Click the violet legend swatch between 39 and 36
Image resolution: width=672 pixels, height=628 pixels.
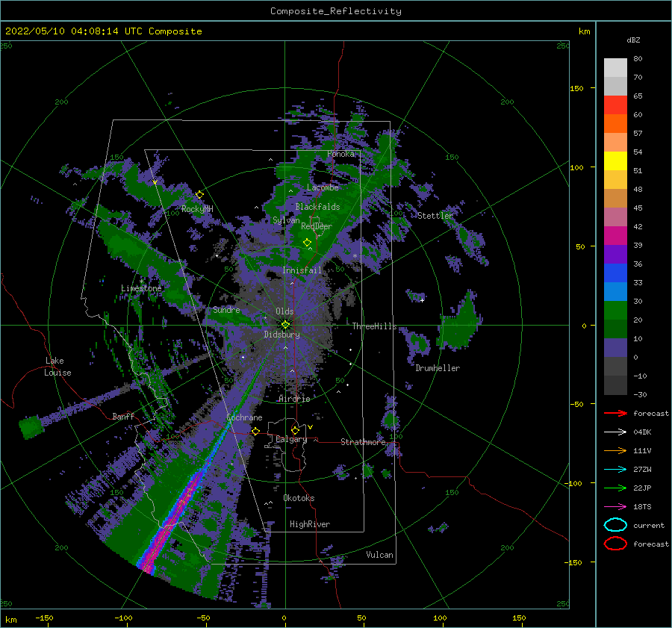pyautogui.click(x=615, y=254)
